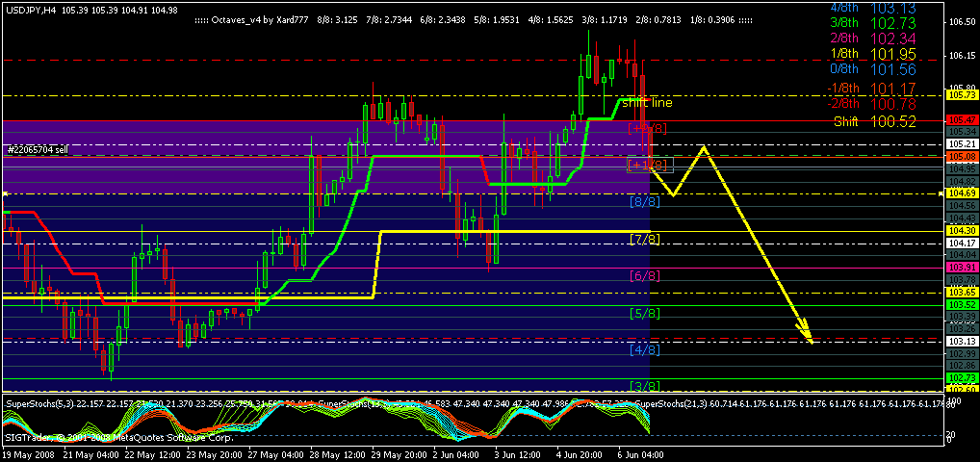Click the orange 105.08 price tag
Image resolution: width=980 pixels, height=462 pixels.
click(x=962, y=156)
